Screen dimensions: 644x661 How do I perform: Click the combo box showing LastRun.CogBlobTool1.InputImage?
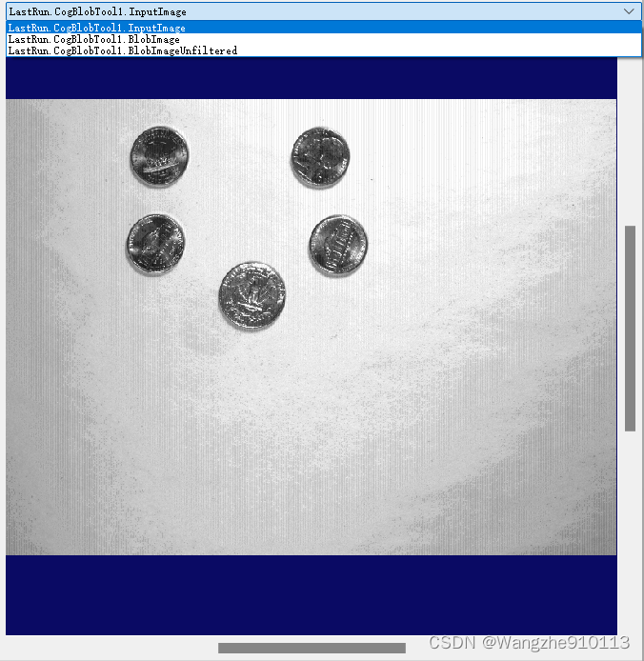tap(324, 11)
